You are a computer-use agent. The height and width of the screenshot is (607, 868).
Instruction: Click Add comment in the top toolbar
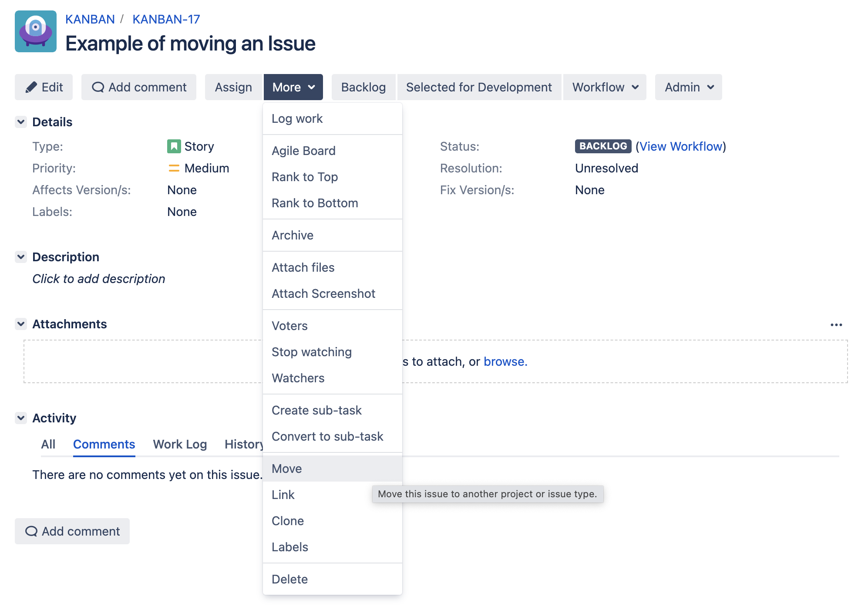(139, 87)
